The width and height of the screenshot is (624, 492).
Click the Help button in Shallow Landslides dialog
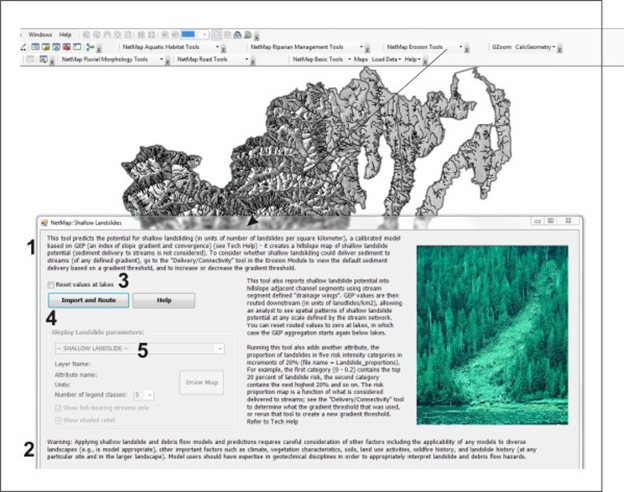163,300
